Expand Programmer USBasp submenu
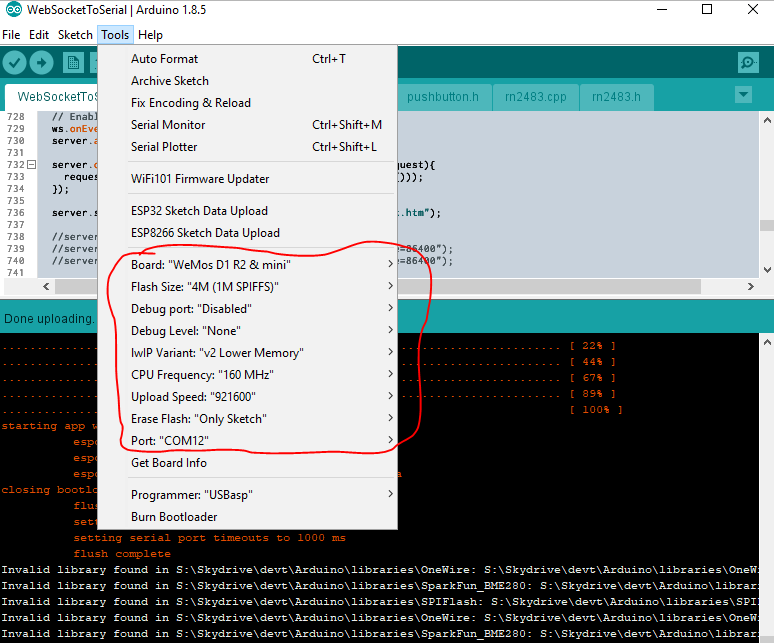774x643 pixels. click(x=247, y=494)
